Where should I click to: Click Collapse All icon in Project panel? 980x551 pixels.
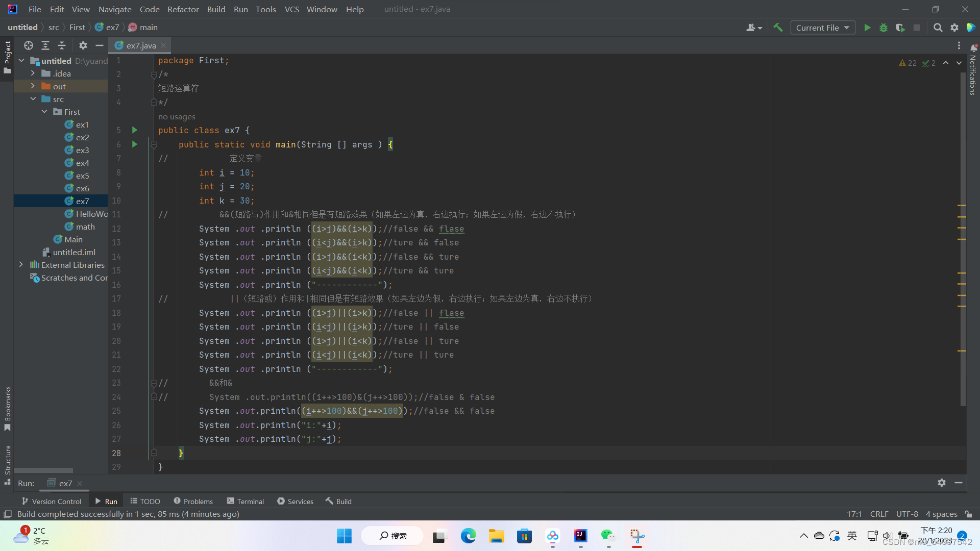tap(62, 45)
